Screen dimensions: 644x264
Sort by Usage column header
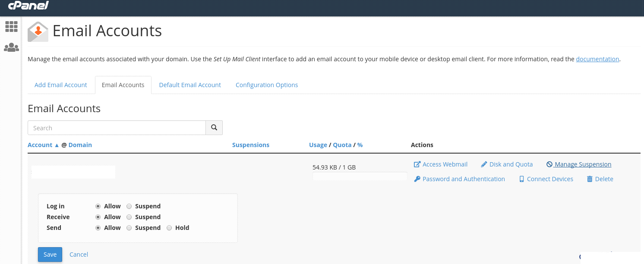(x=318, y=145)
